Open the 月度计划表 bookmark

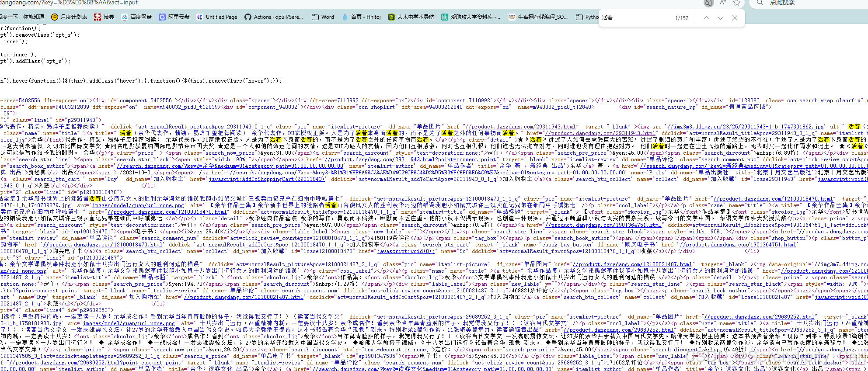click(69, 17)
